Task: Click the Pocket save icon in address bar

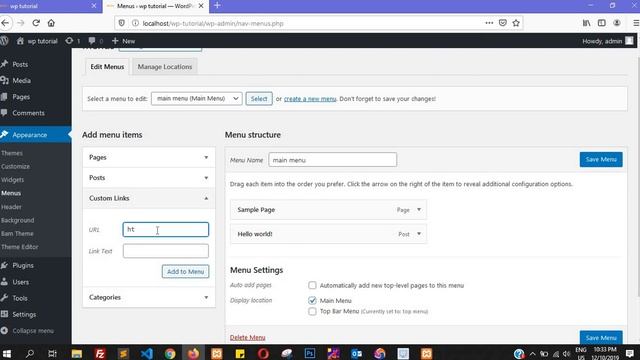Action: pos(502,23)
